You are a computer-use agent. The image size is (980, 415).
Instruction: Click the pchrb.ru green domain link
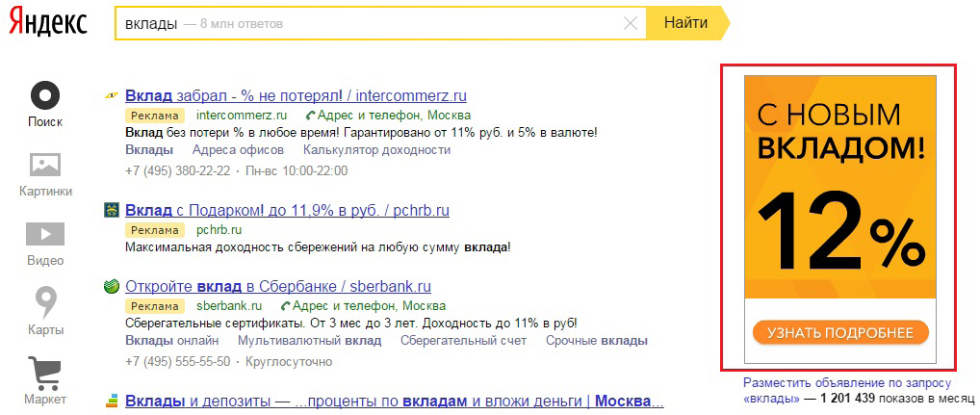[219, 230]
